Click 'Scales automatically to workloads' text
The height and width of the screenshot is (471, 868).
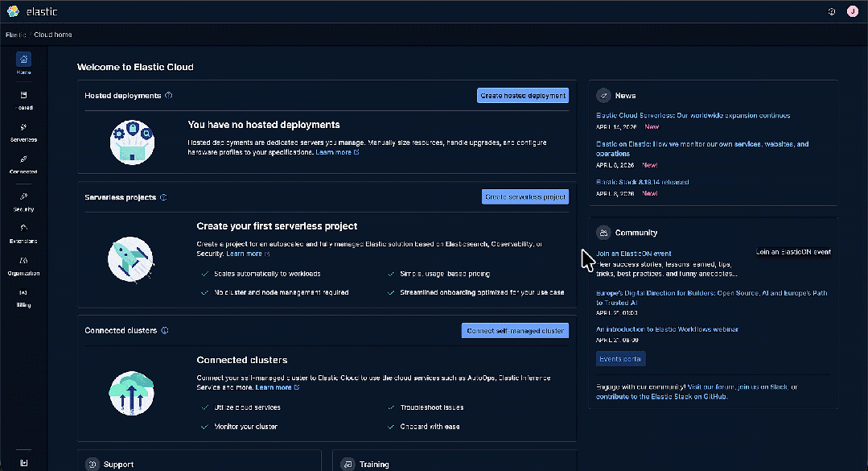pyautogui.click(x=267, y=274)
